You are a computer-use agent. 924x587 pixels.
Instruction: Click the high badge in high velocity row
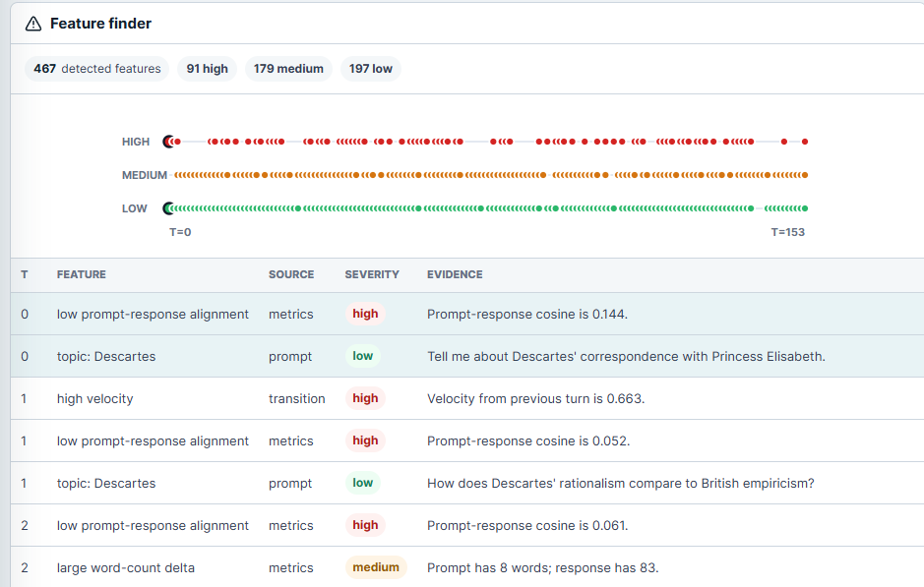coord(365,398)
